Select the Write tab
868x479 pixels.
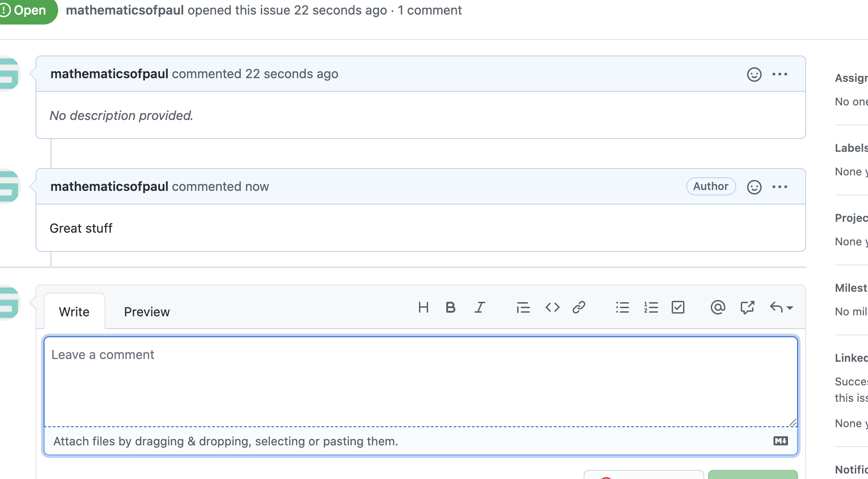[74, 312]
